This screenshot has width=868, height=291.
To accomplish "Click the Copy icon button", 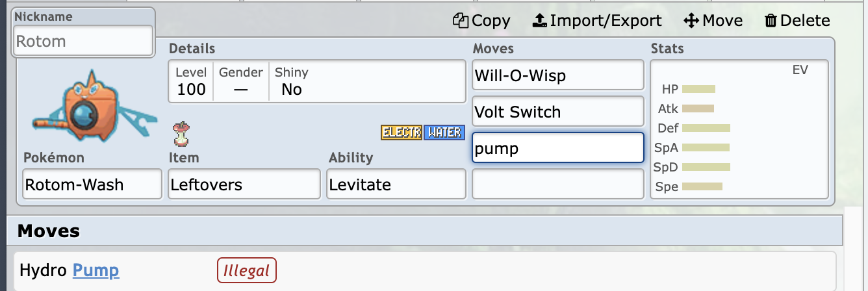I will [x=481, y=21].
